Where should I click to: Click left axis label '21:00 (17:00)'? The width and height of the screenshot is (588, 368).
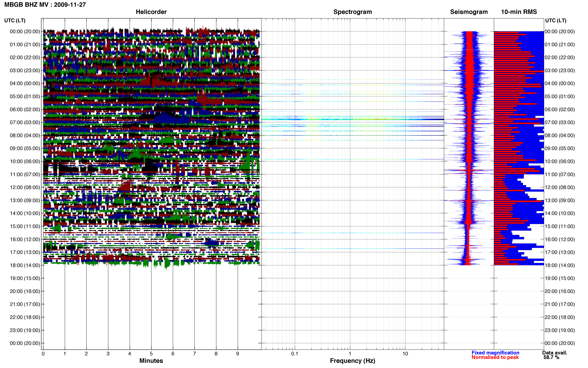[25, 304]
